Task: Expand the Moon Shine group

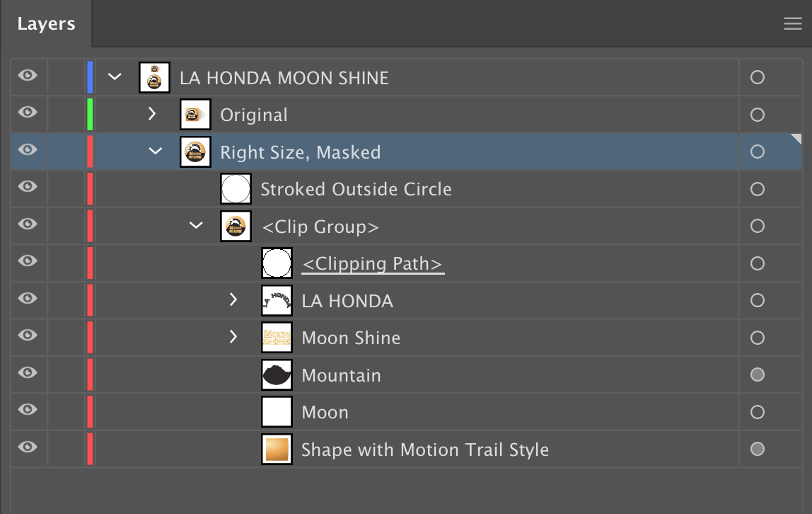Action: pos(233,337)
